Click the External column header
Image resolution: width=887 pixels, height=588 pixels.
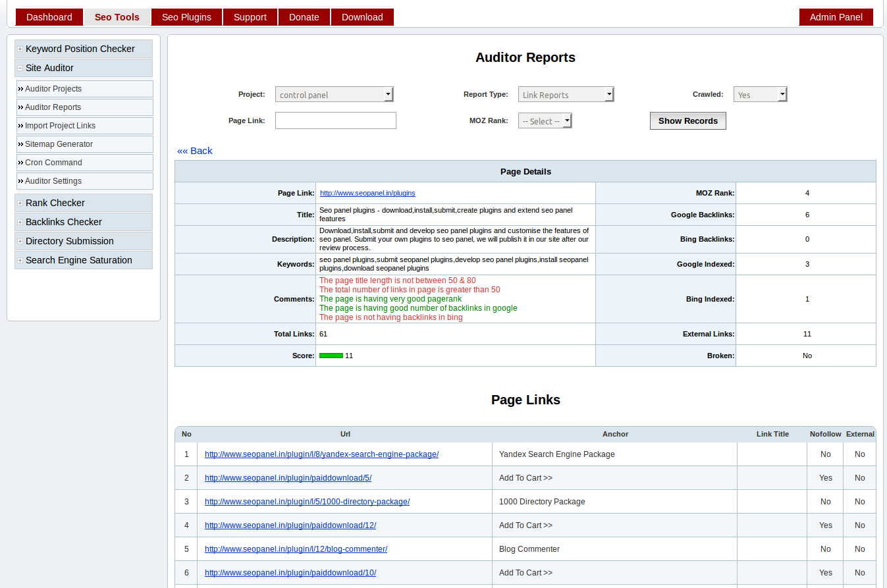pos(860,434)
